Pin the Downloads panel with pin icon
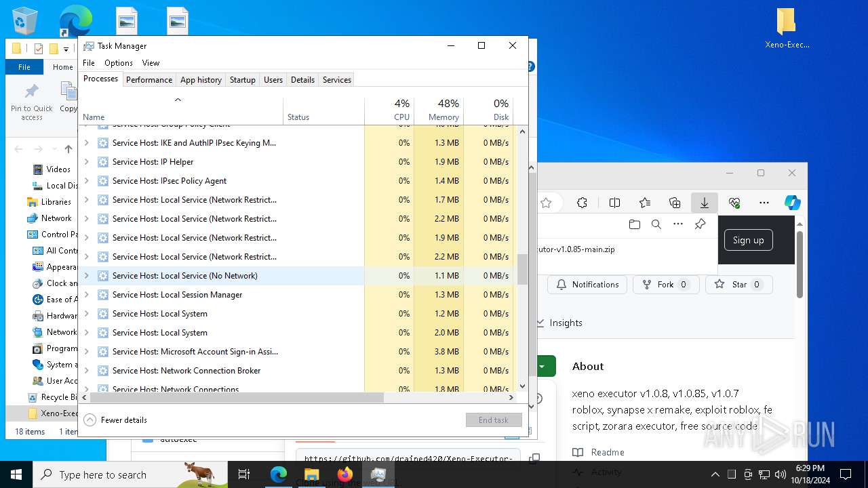868x488 pixels. tap(700, 224)
